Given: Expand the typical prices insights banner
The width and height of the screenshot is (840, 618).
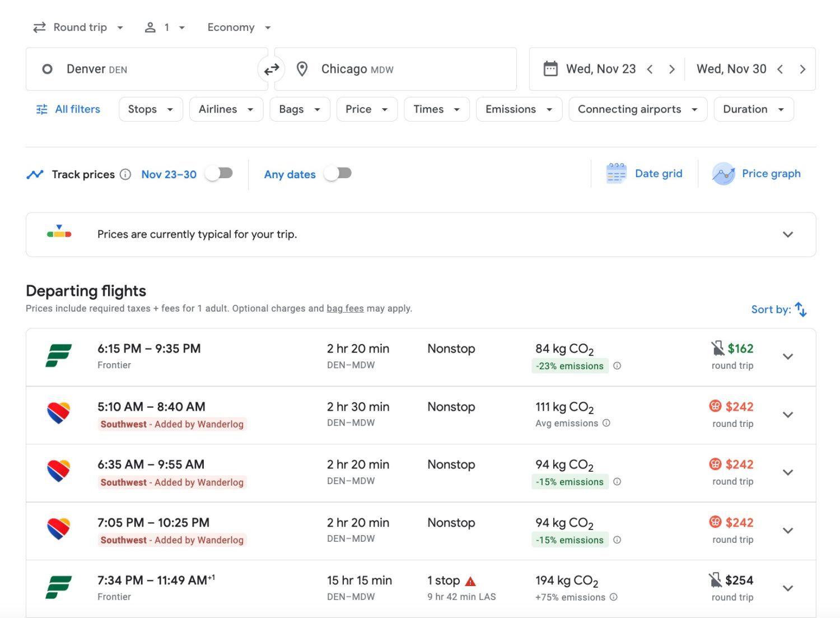Looking at the screenshot, I should tap(787, 234).
